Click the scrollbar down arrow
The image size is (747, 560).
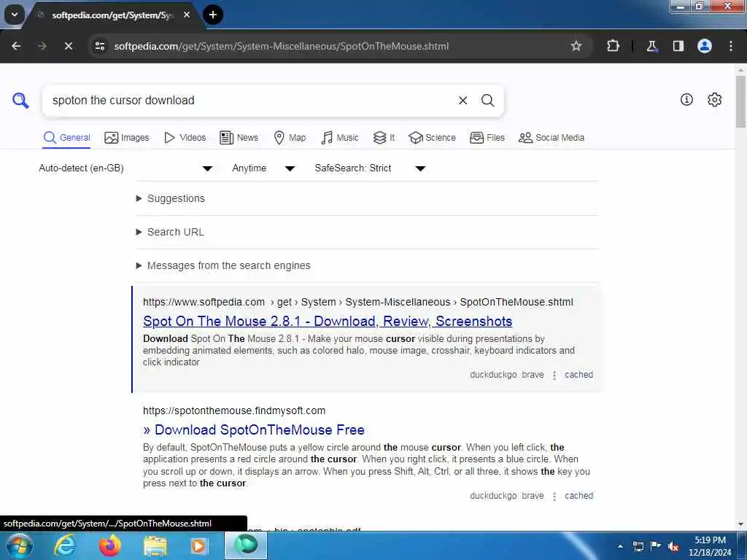tap(740, 524)
